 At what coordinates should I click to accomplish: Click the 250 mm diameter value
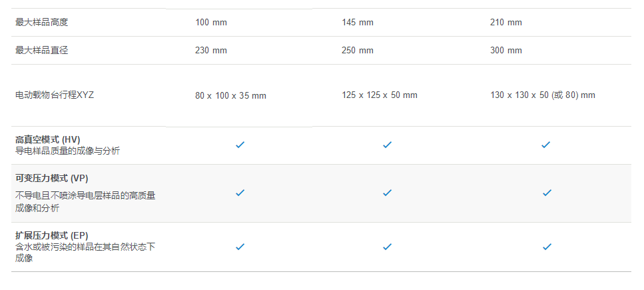[358, 51]
